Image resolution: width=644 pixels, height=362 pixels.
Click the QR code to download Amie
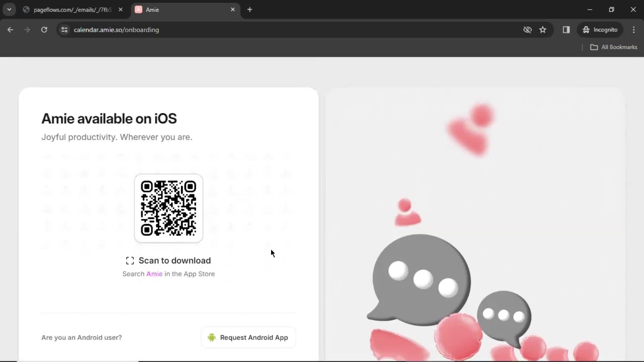[x=168, y=208]
